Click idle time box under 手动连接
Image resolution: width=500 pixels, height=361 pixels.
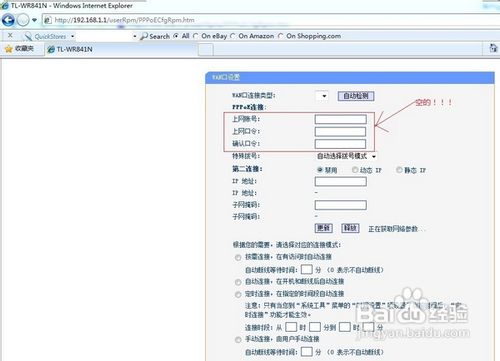click(x=307, y=352)
